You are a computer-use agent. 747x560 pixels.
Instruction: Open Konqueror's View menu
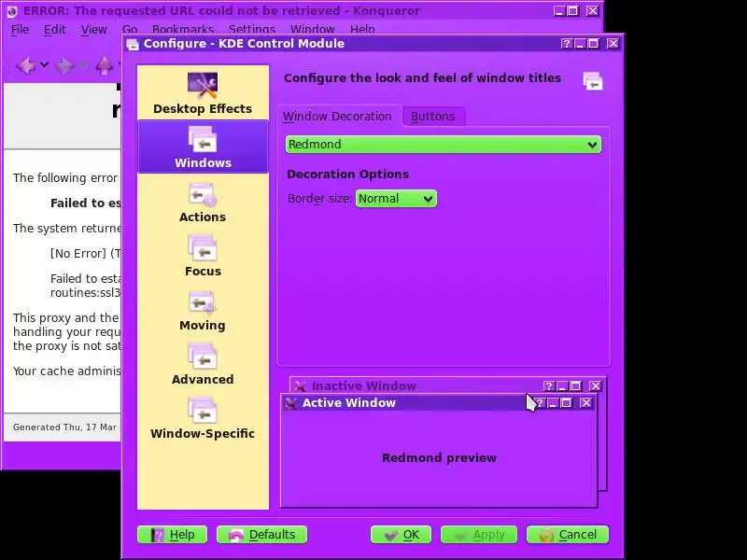94,30
